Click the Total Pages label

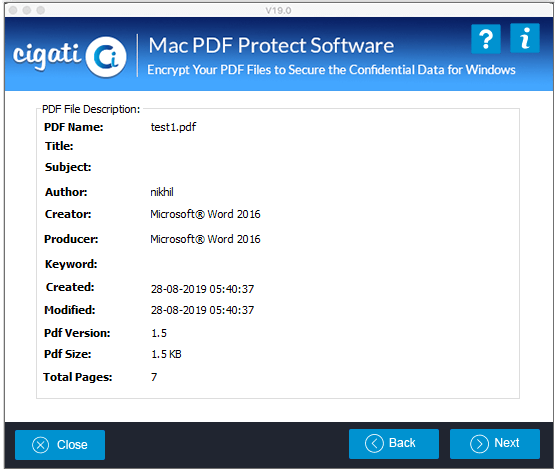[77, 377]
